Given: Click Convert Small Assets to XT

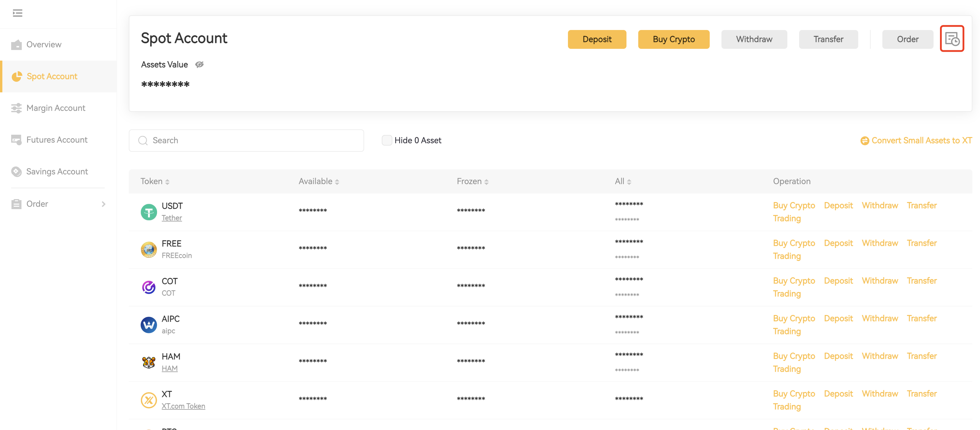Looking at the screenshot, I should 916,140.
